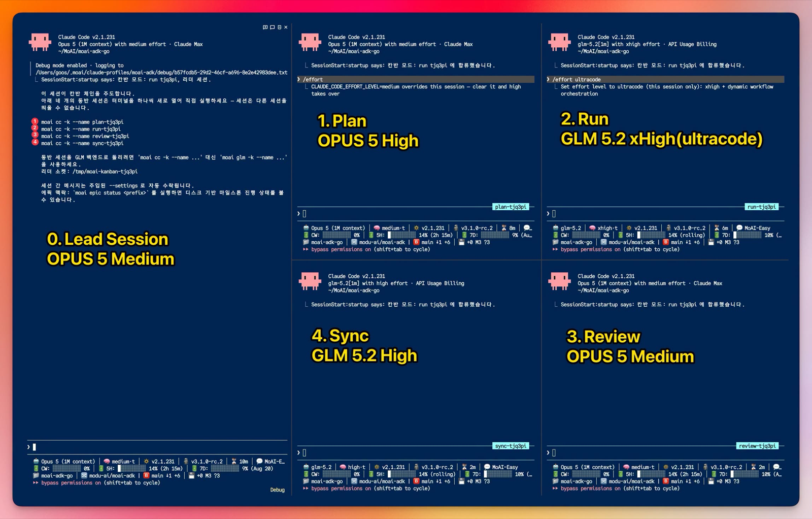Click the folder icon beside moai-adk-go in lead pane
This screenshot has height=519, width=812.
(36, 476)
